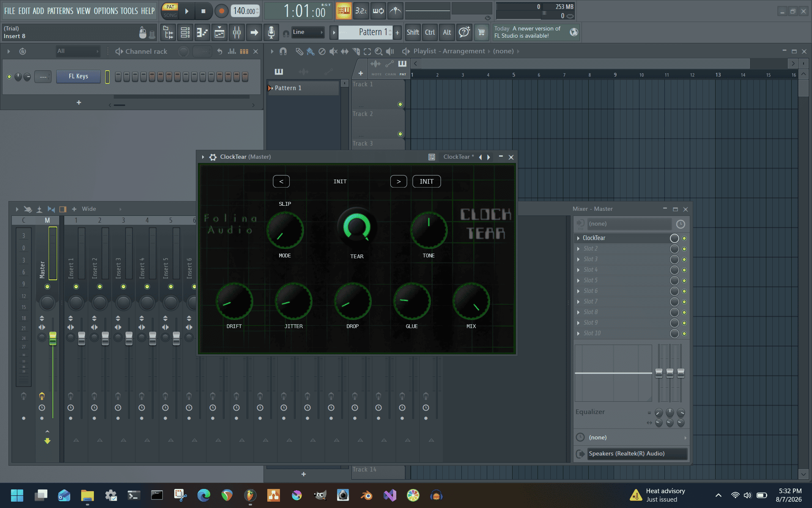Open the Plugin picker arrow icon
Screen dimensions: 812x508
(254, 32)
